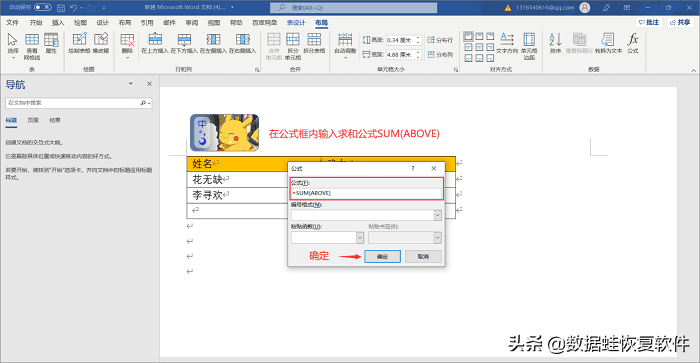
Task: Open the Navigation pane options dropdown arrow
Action: click(130, 83)
